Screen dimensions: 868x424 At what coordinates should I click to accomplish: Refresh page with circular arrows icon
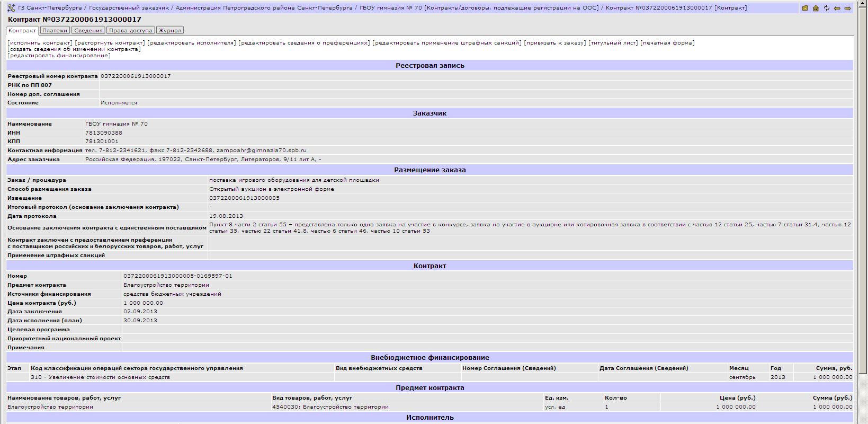click(x=826, y=8)
